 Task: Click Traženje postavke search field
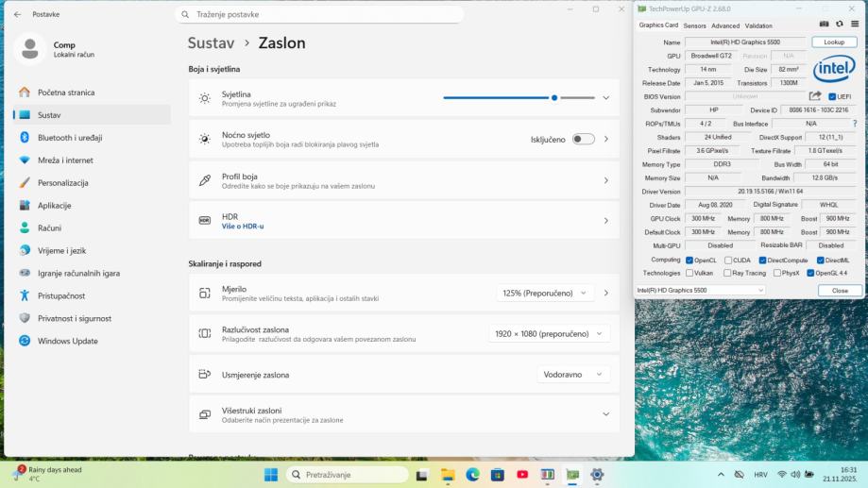[320, 14]
